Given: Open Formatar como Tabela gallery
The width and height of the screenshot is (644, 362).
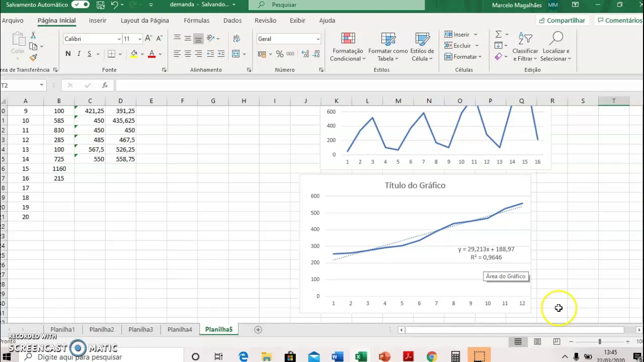Looking at the screenshot, I should coord(388,47).
